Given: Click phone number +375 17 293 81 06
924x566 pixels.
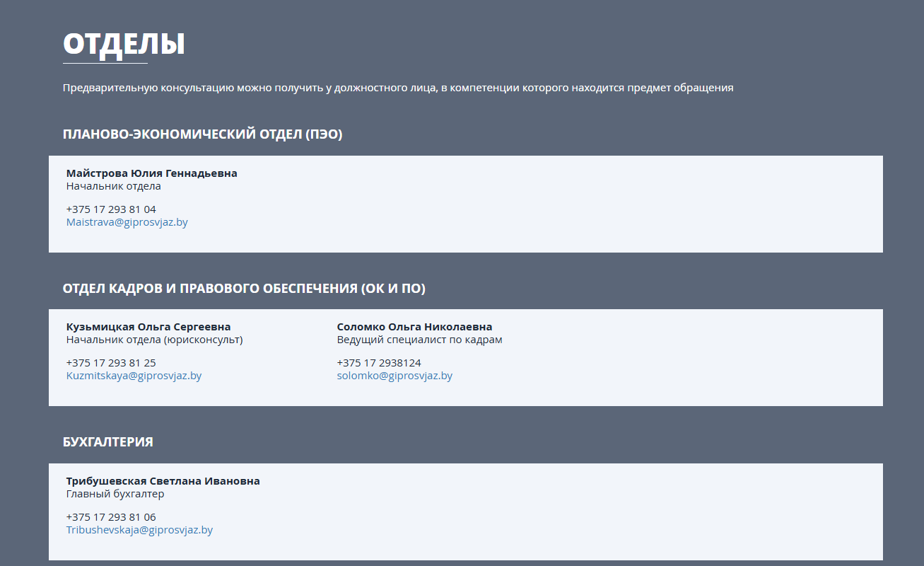Looking at the screenshot, I should [x=111, y=517].
